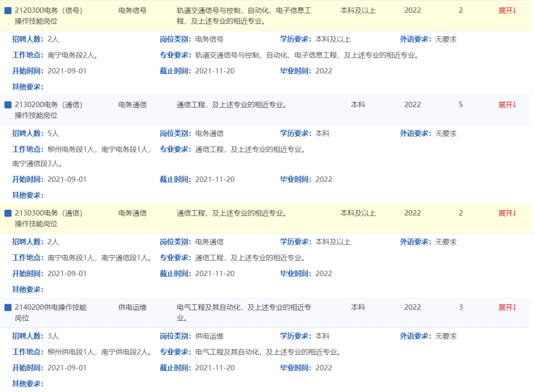This screenshot has height=392, width=535.
Task: Open the 2130200电务（通信）操作技能岗位 title
Action: coord(49,110)
